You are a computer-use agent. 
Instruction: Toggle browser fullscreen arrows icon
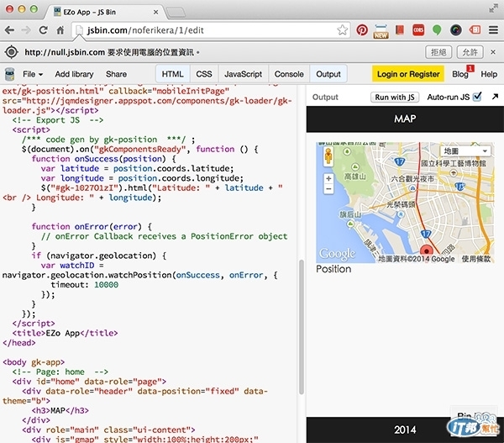point(493,8)
